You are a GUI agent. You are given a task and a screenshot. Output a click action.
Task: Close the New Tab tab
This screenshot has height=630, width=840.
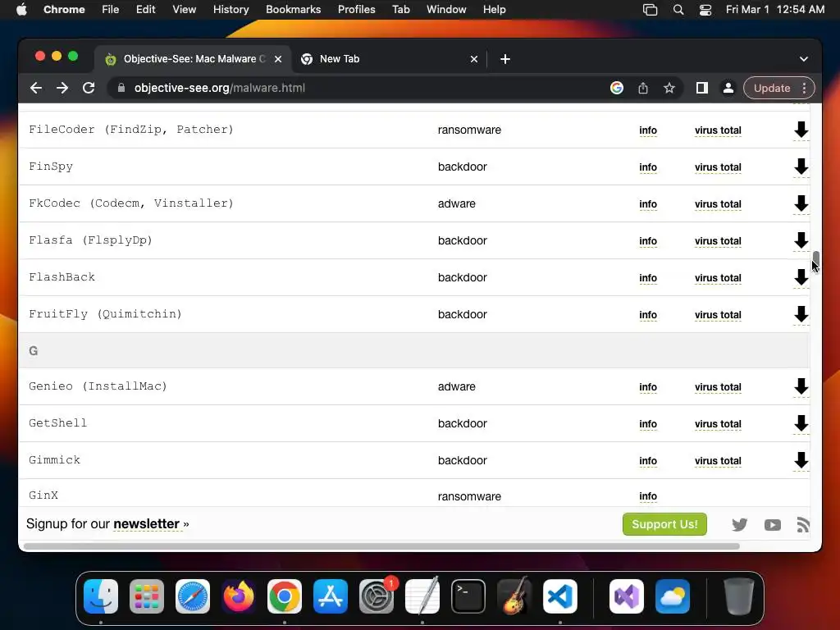473,59
